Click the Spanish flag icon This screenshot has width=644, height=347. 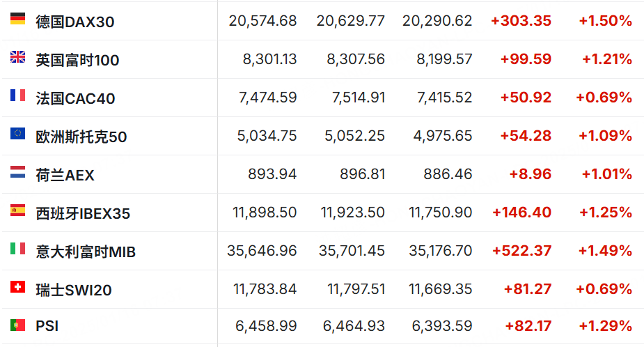[x=17, y=210]
